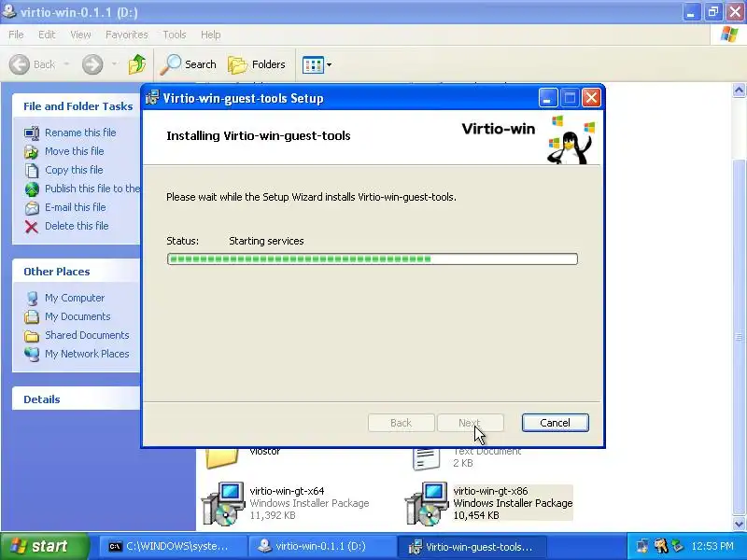This screenshot has height=560, width=747.
Task: Toggle the Folders pane toolbar button
Action: click(x=258, y=64)
